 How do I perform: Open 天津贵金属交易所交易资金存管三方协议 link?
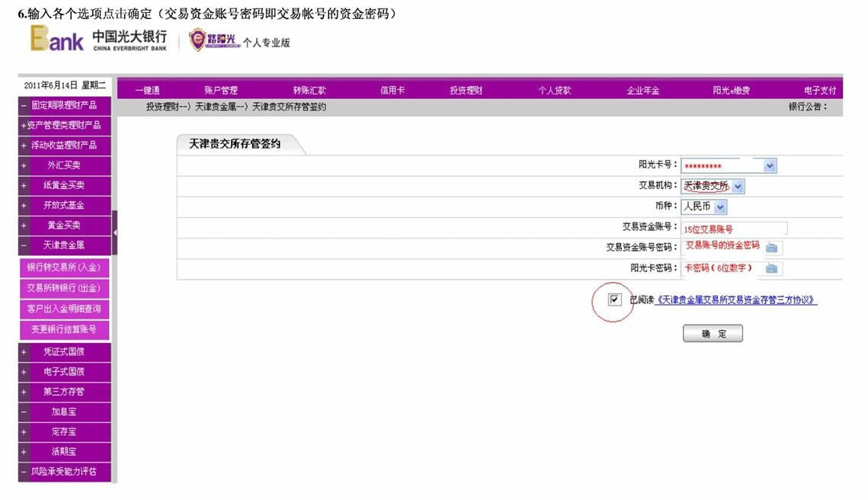tap(735, 300)
